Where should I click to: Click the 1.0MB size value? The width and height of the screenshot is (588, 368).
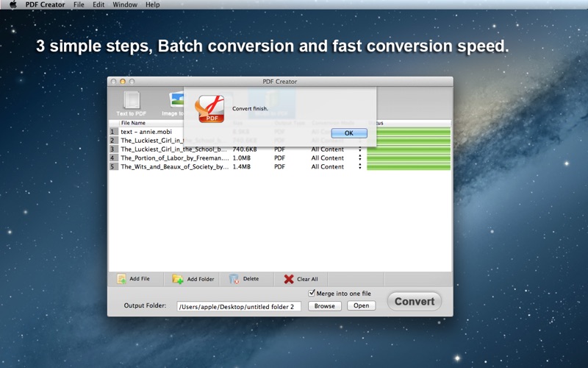(242, 158)
